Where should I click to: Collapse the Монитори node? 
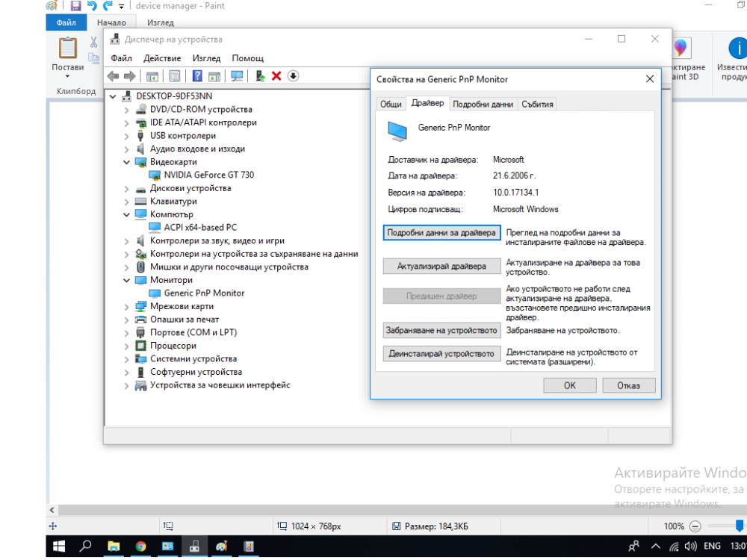click(126, 280)
